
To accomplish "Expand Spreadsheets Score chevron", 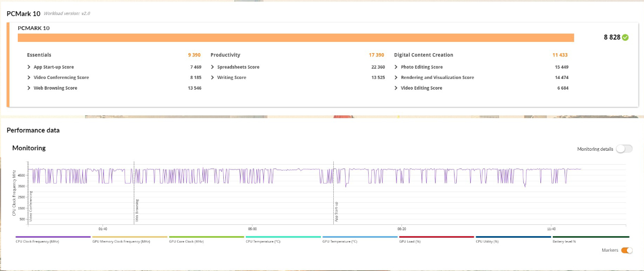I will click(213, 67).
